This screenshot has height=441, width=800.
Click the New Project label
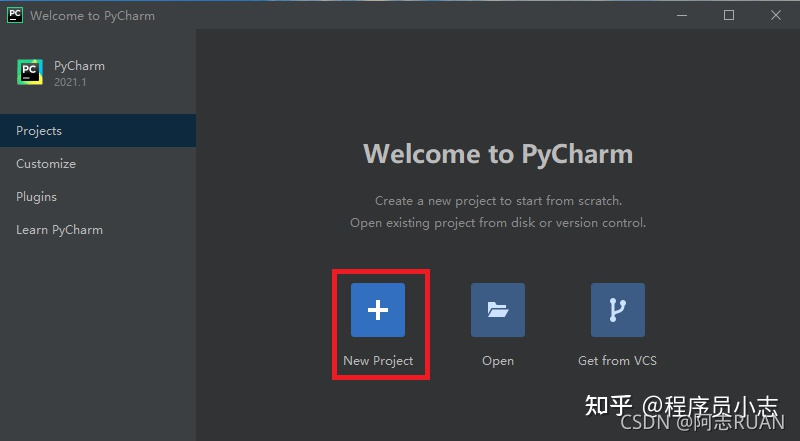pyautogui.click(x=378, y=361)
